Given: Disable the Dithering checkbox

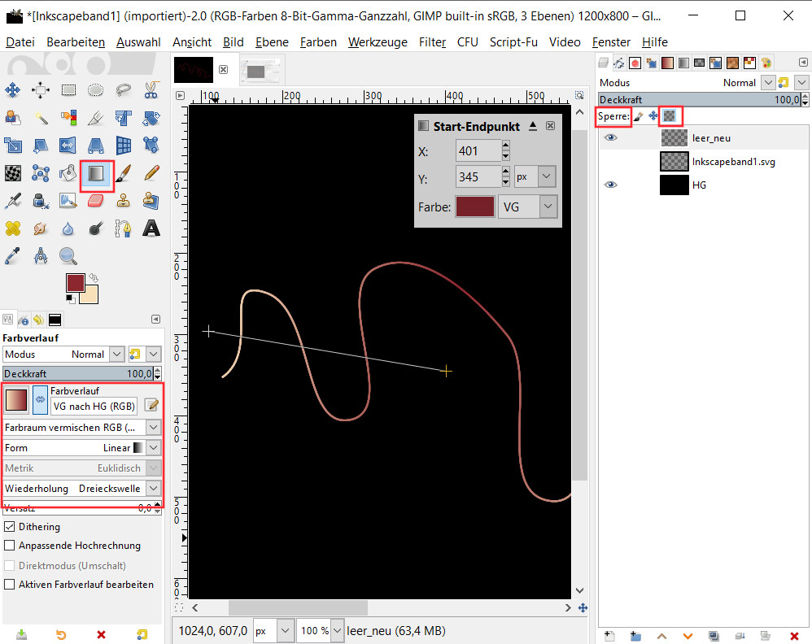Looking at the screenshot, I should pyautogui.click(x=10, y=527).
